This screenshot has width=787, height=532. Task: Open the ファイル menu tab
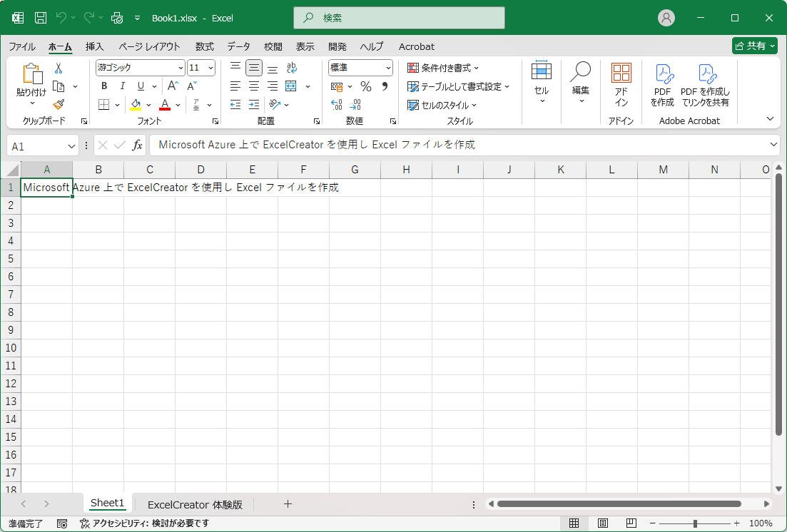pyautogui.click(x=22, y=46)
